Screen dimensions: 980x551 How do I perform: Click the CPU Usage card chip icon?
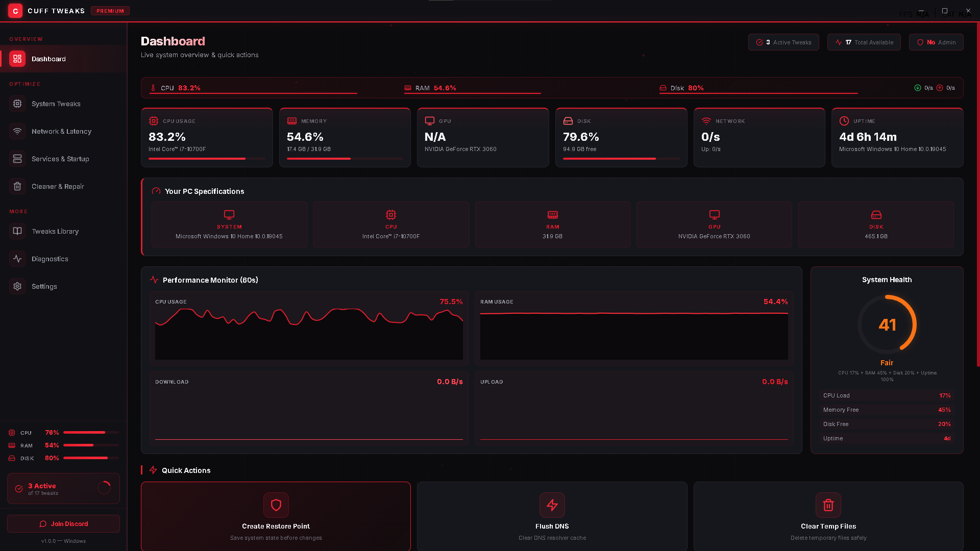coord(154,121)
